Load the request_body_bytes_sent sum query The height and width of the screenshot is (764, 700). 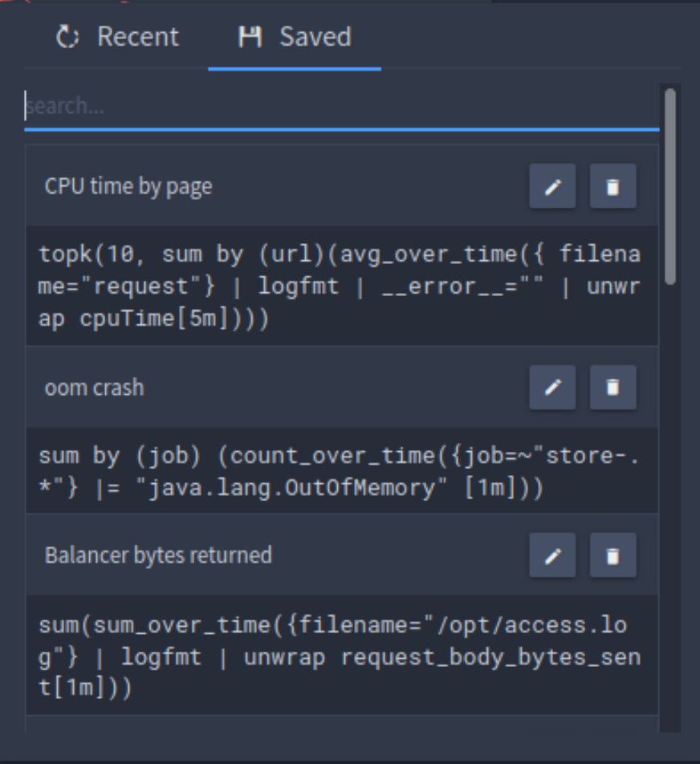tap(342, 655)
